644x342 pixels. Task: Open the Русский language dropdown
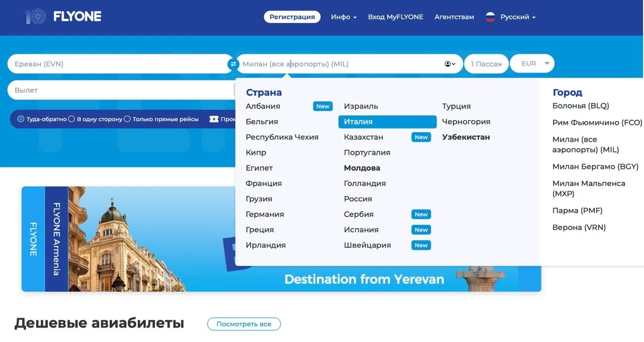coord(518,17)
